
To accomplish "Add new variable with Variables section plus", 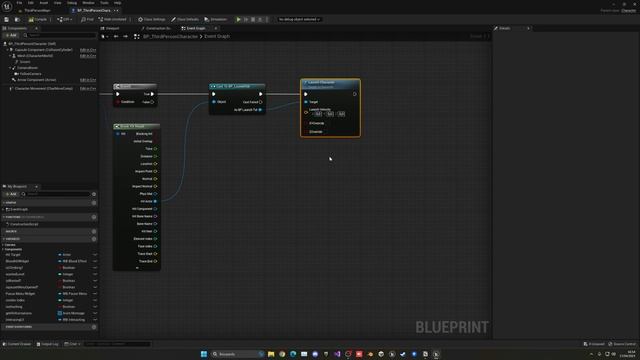I will tap(94, 239).
